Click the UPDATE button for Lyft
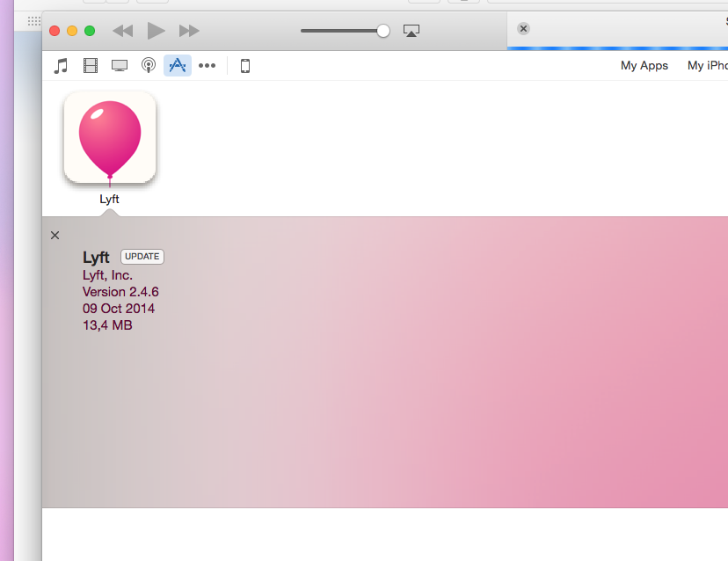This screenshot has width=728, height=561. [142, 257]
